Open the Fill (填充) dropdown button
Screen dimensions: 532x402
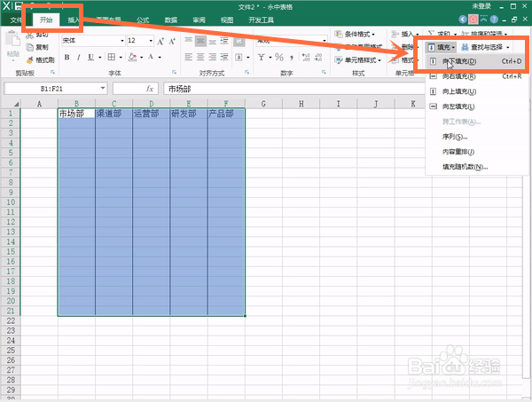tap(441, 47)
